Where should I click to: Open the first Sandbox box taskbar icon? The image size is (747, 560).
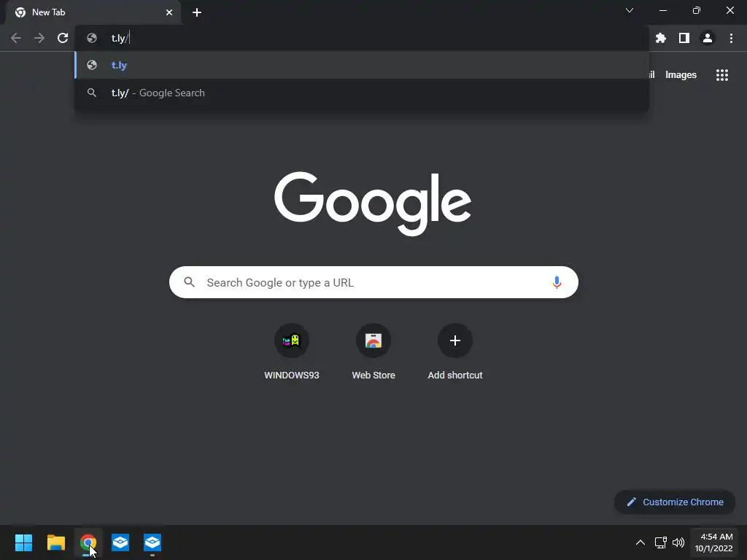[120, 542]
